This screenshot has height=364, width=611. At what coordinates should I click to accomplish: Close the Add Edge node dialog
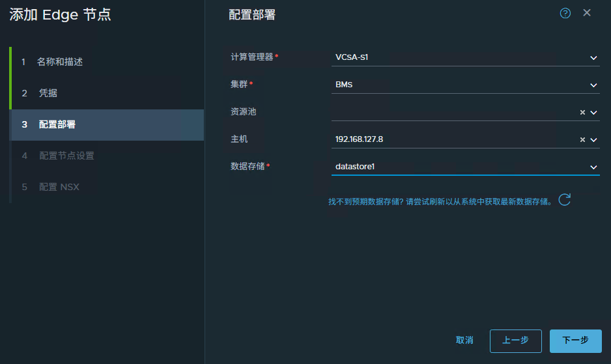tap(587, 13)
